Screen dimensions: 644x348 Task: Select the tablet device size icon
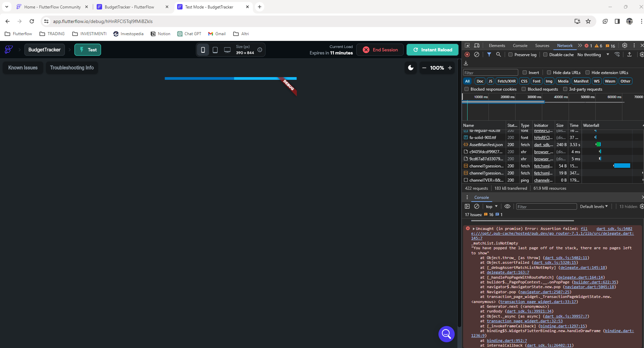click(215, 50)
